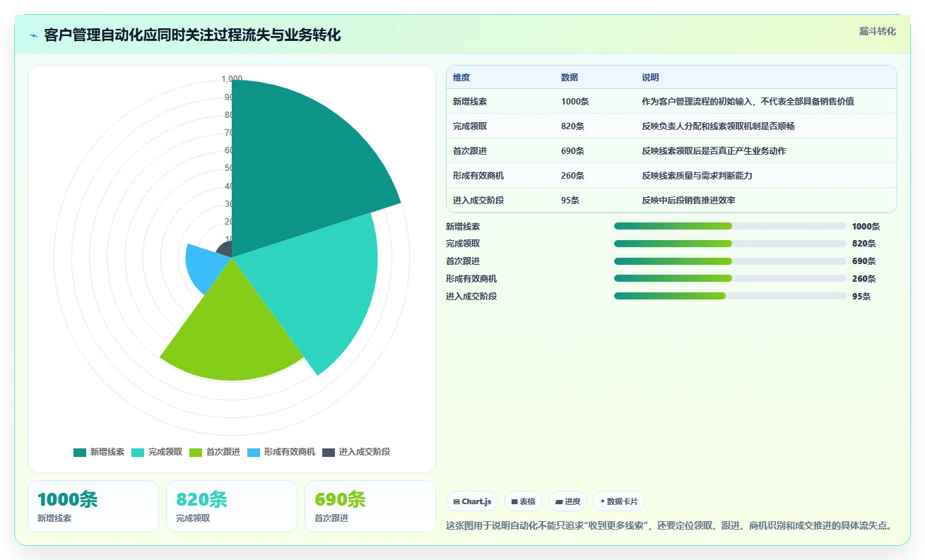The width and height of the screenshot is (925, 560).
Task: Click 260条 value beside progress bar
Action: pos(864,279)
